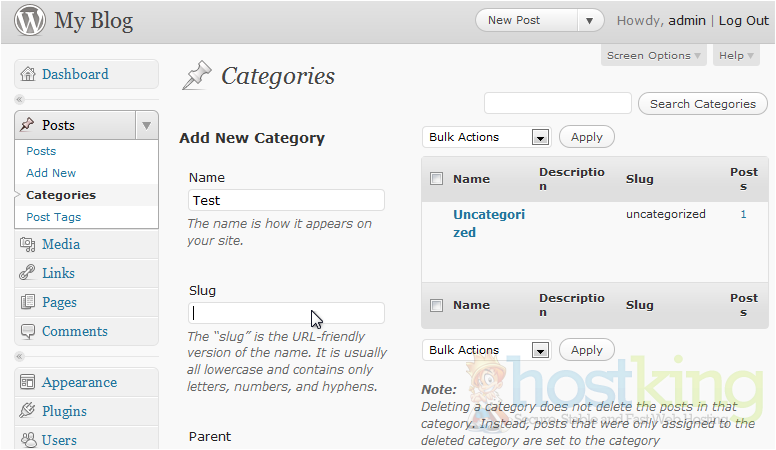The width and height of the screenshot is (776, 450).
Task: Click the Slug text field
Action: tap(286, 313)
